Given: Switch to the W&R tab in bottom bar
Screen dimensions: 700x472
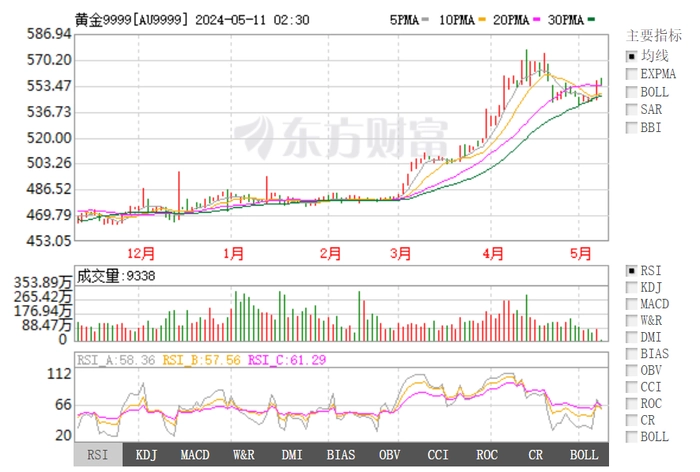Looking at the screenshot, I should [x=244, y=455].
